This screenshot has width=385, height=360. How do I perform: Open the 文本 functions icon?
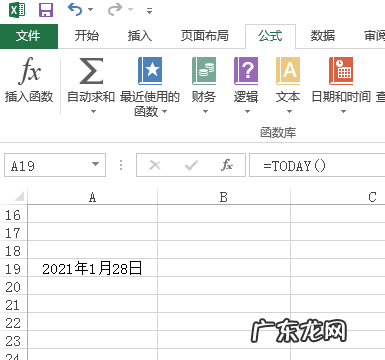coord(288,71)
